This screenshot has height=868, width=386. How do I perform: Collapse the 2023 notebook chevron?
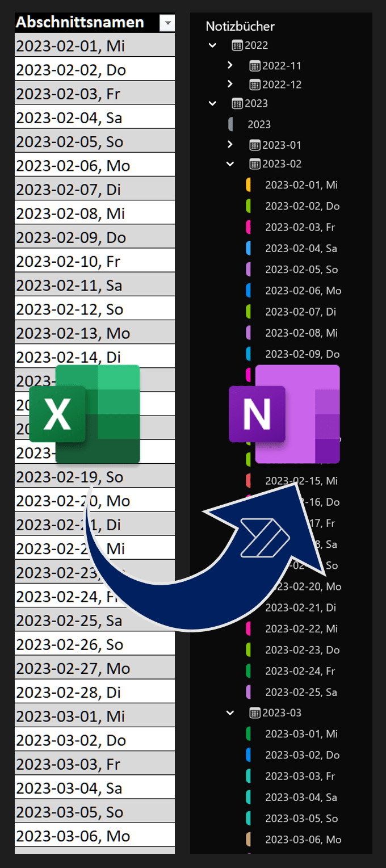coord(212,103)
